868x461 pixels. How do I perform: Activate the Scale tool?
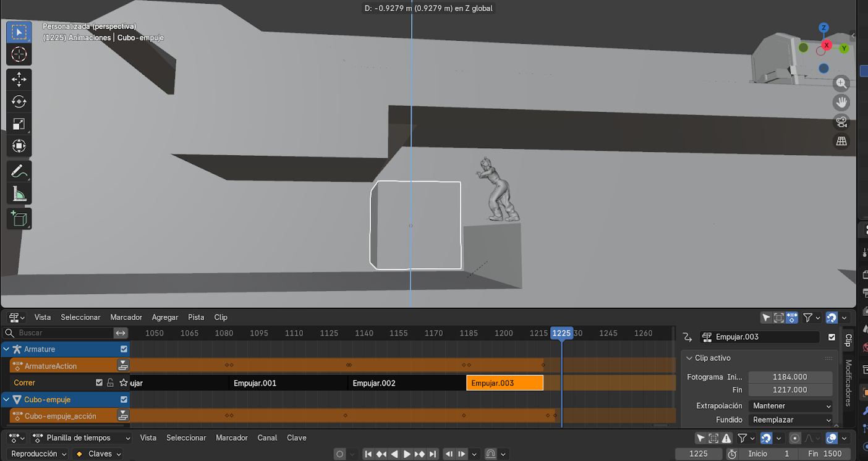click(x=19, y=124)
